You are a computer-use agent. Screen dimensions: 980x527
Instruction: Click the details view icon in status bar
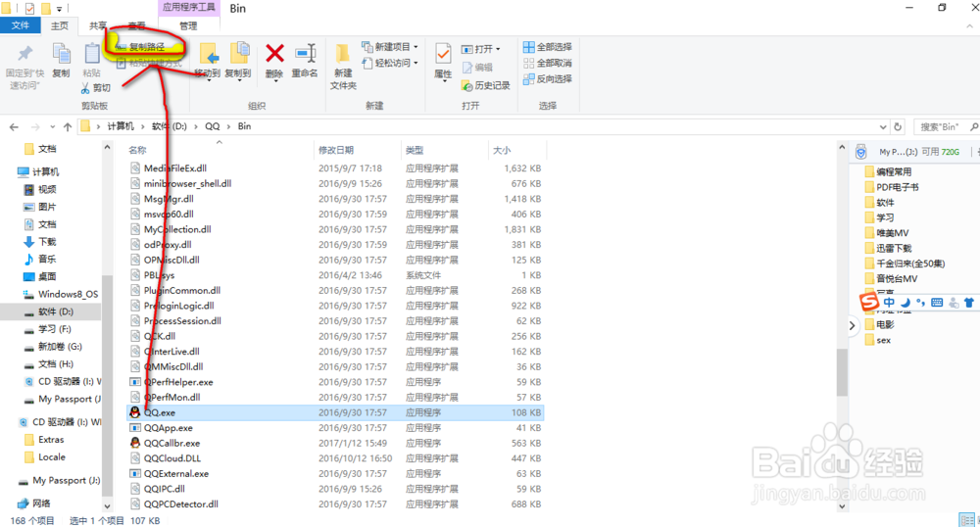point(967,519)
